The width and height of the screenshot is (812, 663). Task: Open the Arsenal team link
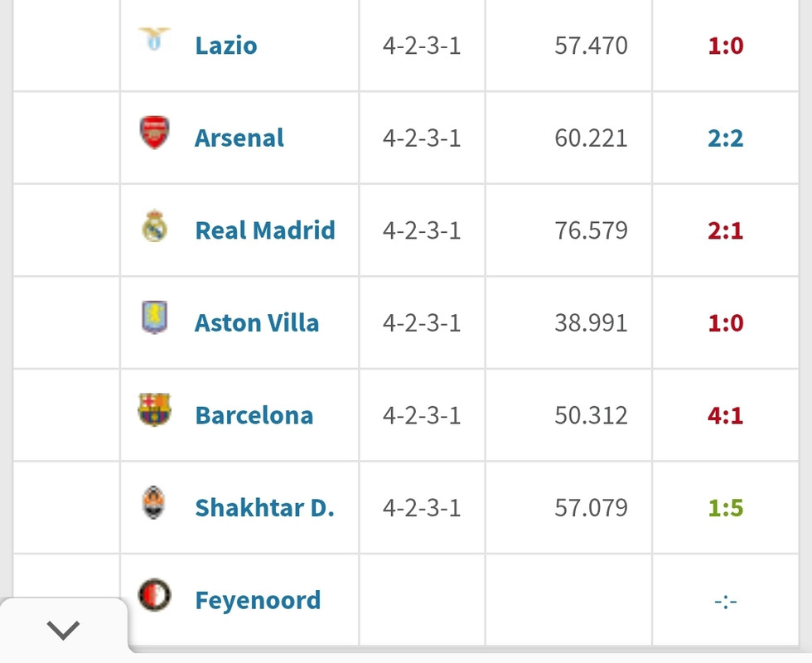click(x=239, y=138)
